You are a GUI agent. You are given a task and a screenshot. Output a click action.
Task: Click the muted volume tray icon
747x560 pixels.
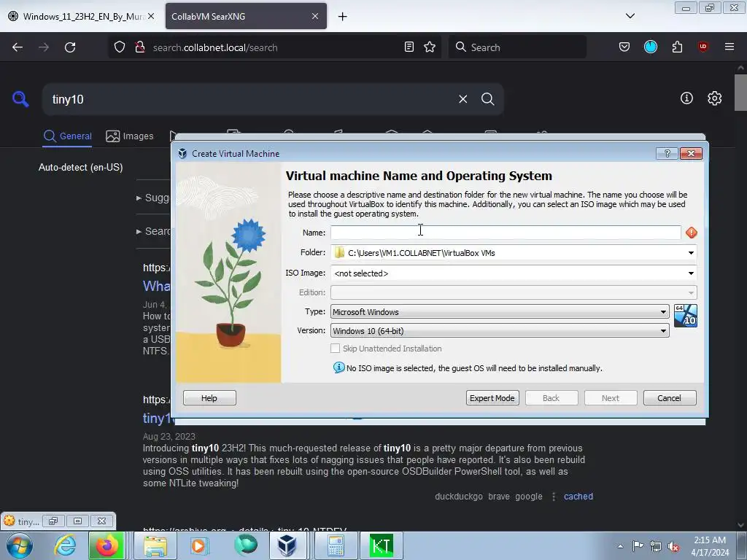pyautogui.click(x=673, y=547)
